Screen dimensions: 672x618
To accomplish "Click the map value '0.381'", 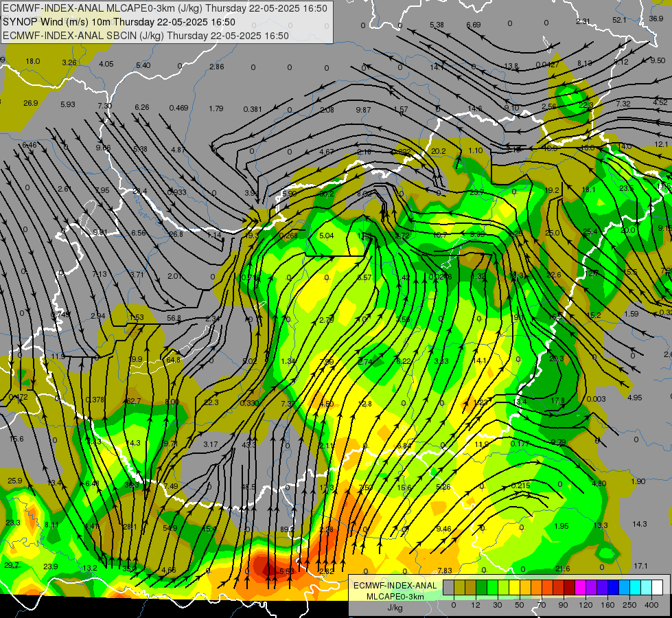I will pos(253,109).
